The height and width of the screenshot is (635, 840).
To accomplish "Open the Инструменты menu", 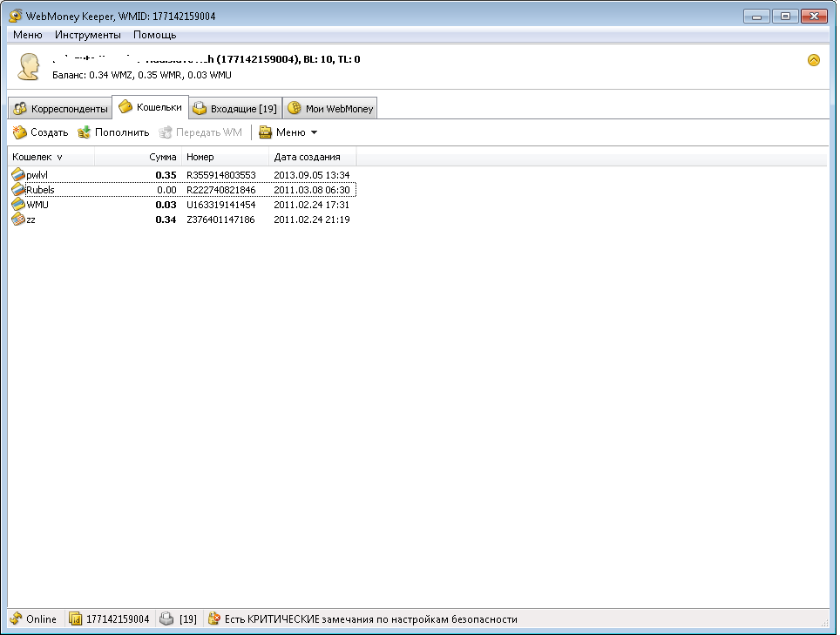I will [88, 35].
